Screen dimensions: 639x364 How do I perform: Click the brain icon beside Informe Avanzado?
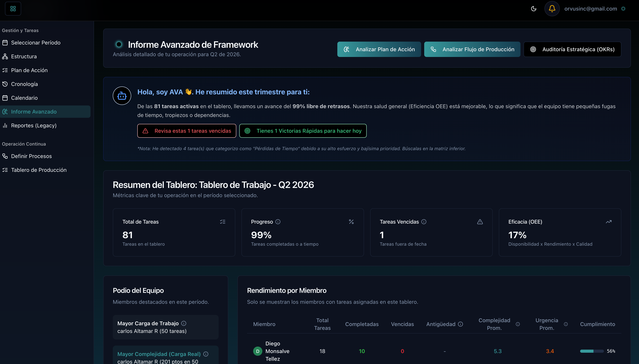[5, 112]
